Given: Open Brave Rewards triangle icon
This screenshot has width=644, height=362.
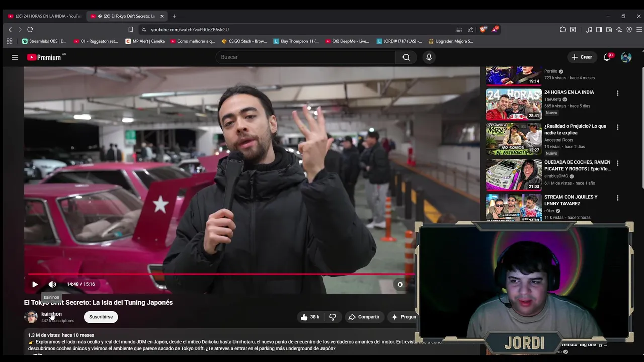Looking at the screenshot, I should coord(495,30).
